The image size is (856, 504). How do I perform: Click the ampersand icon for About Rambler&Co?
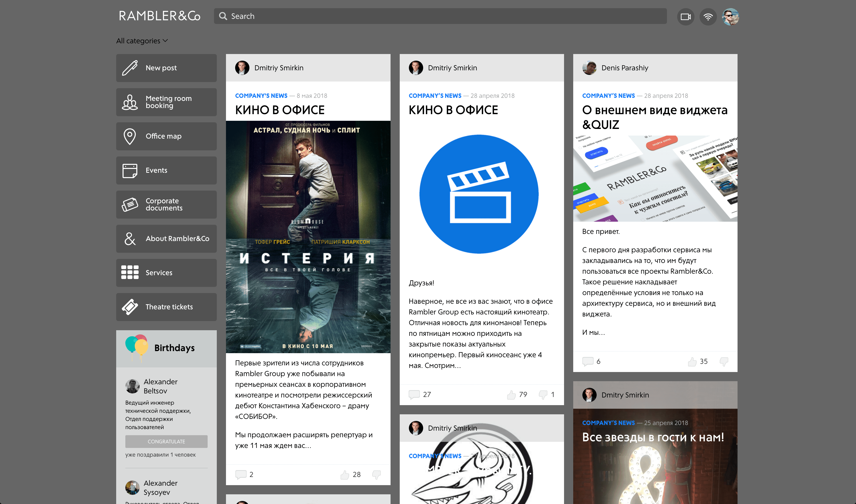130,239
